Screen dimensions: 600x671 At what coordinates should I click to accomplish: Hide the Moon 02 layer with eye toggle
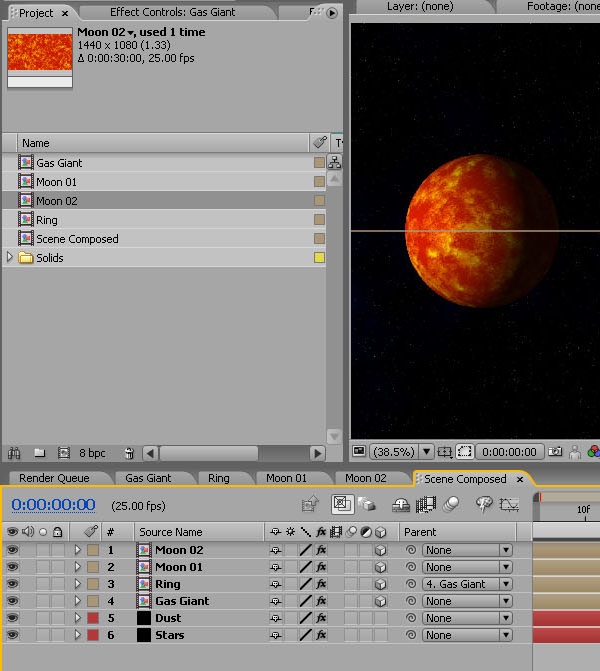click(x=12, y=550)
